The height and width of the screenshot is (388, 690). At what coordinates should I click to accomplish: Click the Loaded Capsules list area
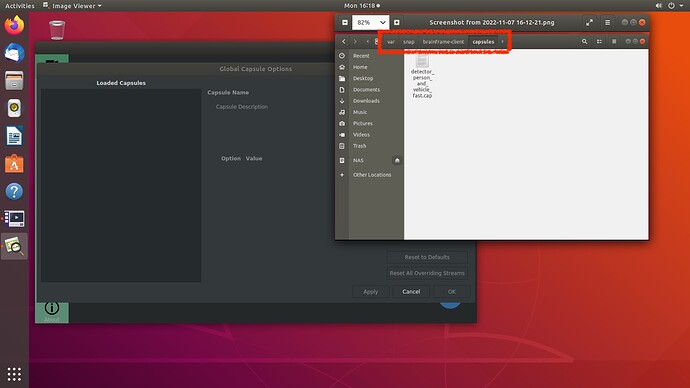pyautogui.click(x=121, y=185)
